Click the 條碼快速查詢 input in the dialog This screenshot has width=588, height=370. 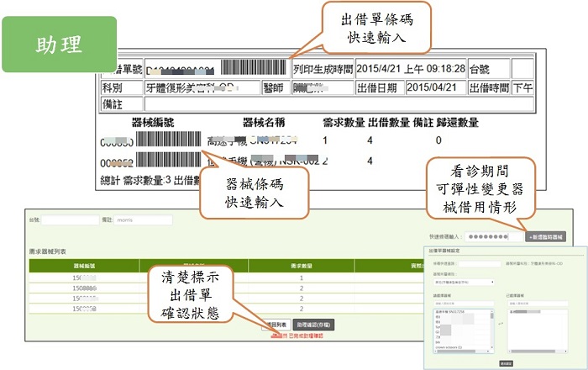coord(480,264)
